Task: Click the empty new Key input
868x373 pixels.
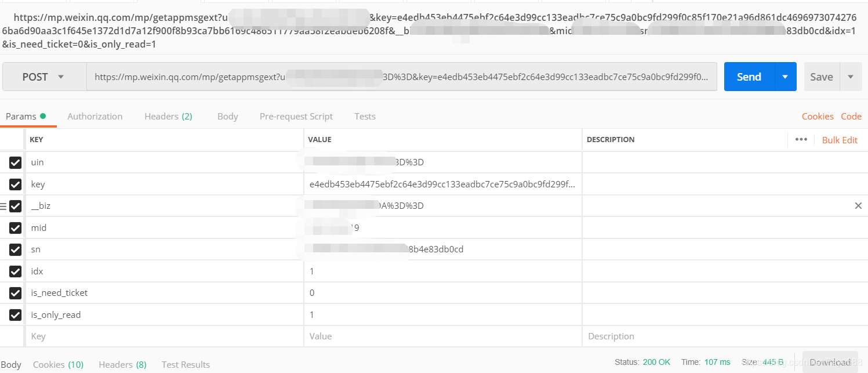Action: [x=164, y=336]
